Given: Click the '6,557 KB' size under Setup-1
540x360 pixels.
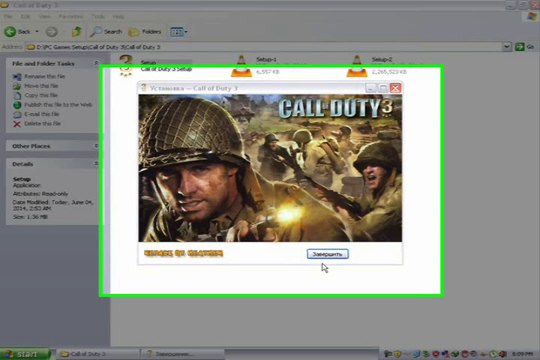Looking at the screenshot, I should tap(268, 72).
